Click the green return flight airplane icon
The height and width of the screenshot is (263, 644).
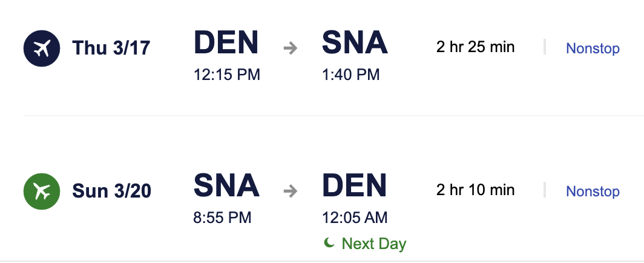42,191
